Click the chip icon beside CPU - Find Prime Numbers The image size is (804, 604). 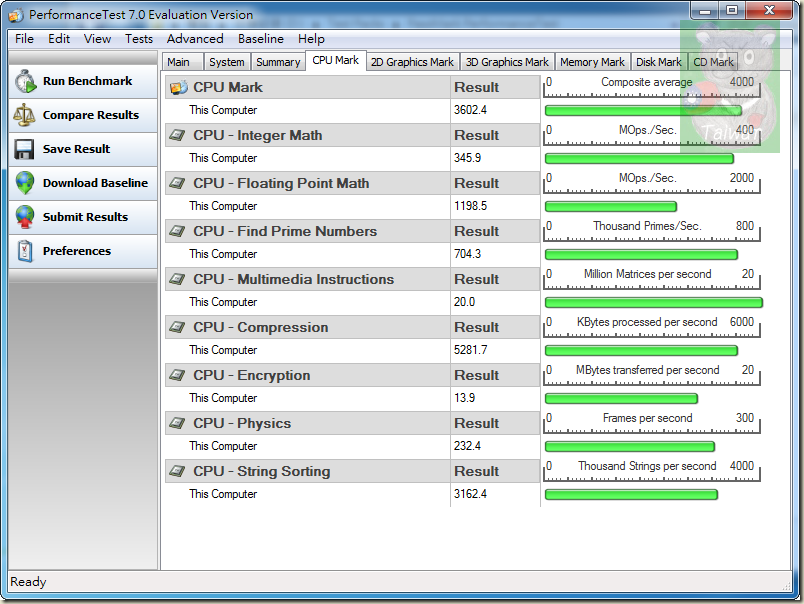[x=177, y=231]
